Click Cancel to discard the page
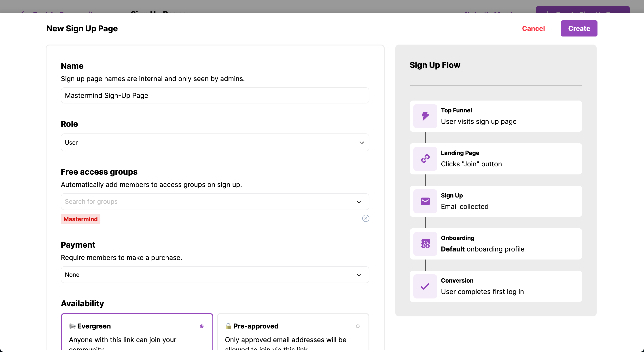 [x=533, y=28]
